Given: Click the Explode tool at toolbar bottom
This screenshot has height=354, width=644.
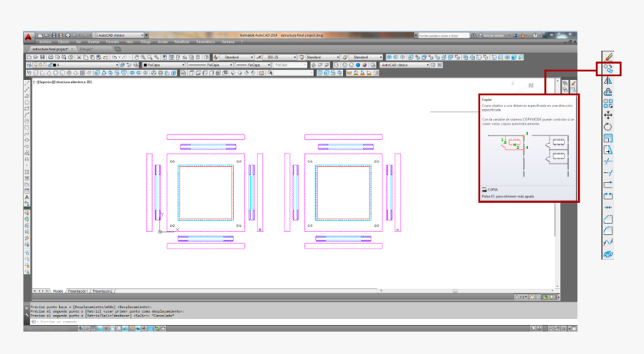Looking at the screenshot, I should pos(608,254).
